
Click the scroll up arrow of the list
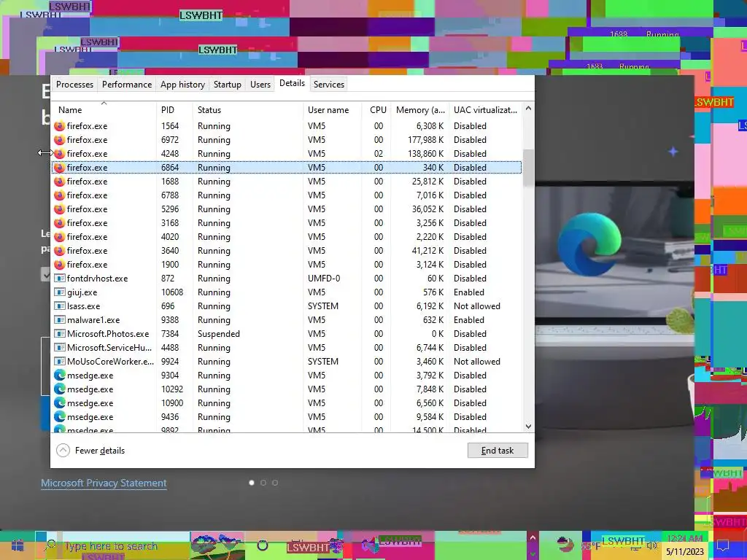(x=528, y=109)
